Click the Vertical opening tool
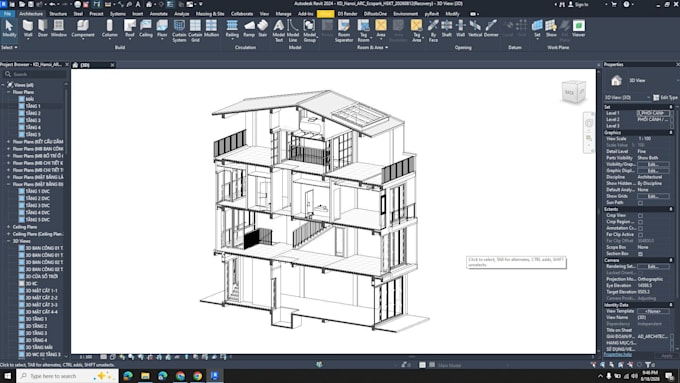Screen dimensions: 680x383 pyautogui.click(x=475, y=29)
